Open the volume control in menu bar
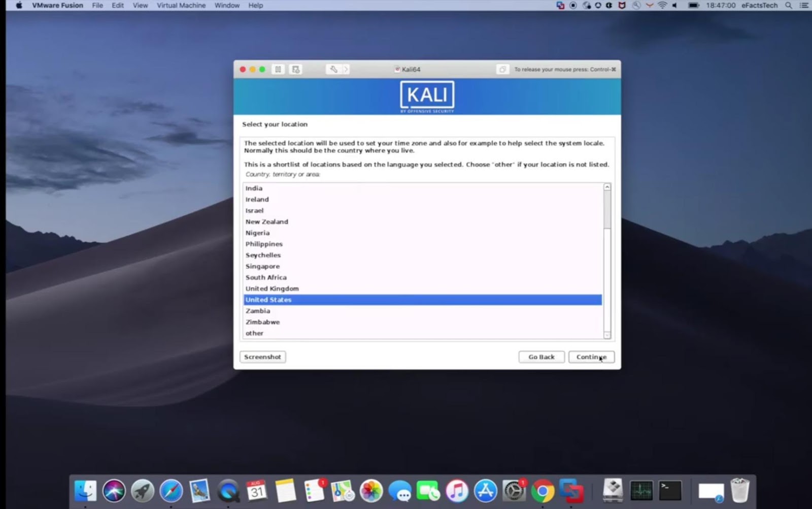The image size is (812, 509). point(675,5)
